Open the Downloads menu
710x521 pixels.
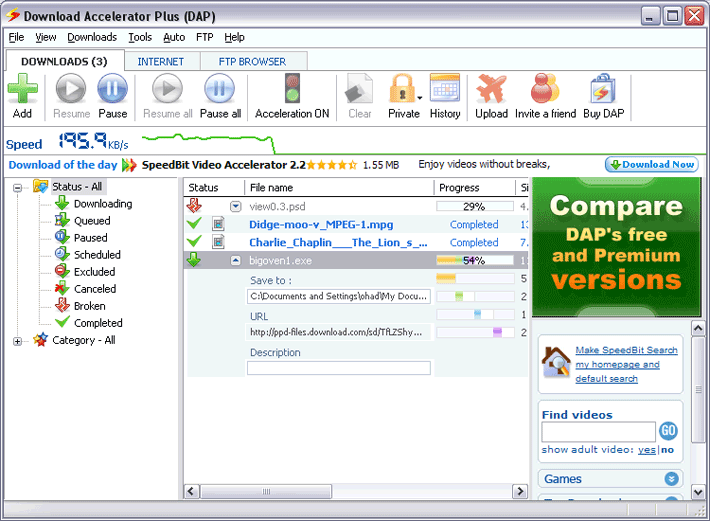point(92,37)
